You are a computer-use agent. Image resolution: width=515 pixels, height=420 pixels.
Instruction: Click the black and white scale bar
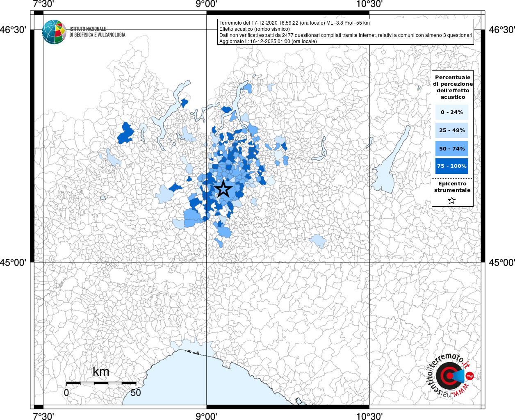tap(101, 383)
